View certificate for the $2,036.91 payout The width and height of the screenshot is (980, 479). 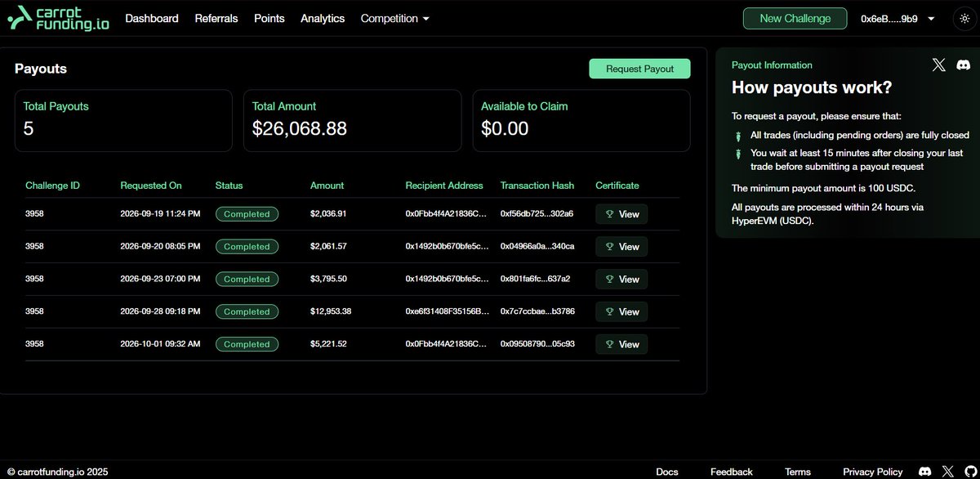click(621, 214)
